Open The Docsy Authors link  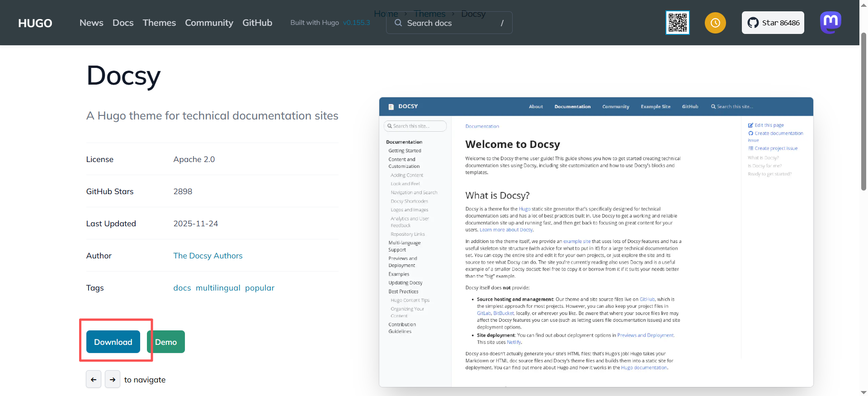(x=208, y=256)
